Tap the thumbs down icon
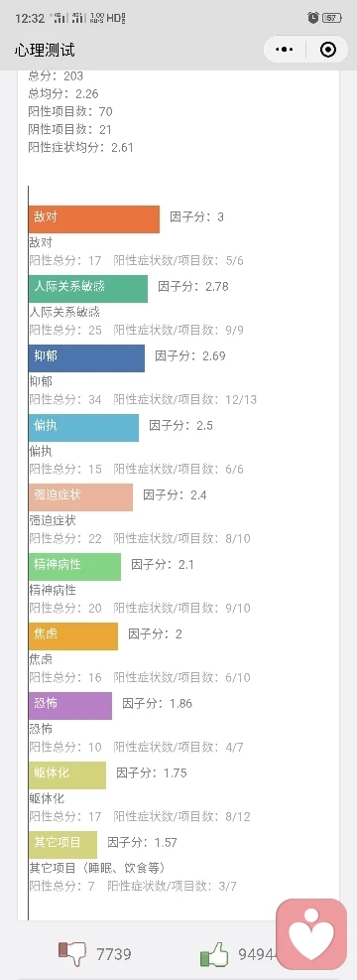The image size is (357, 980). tap(72, 954)
